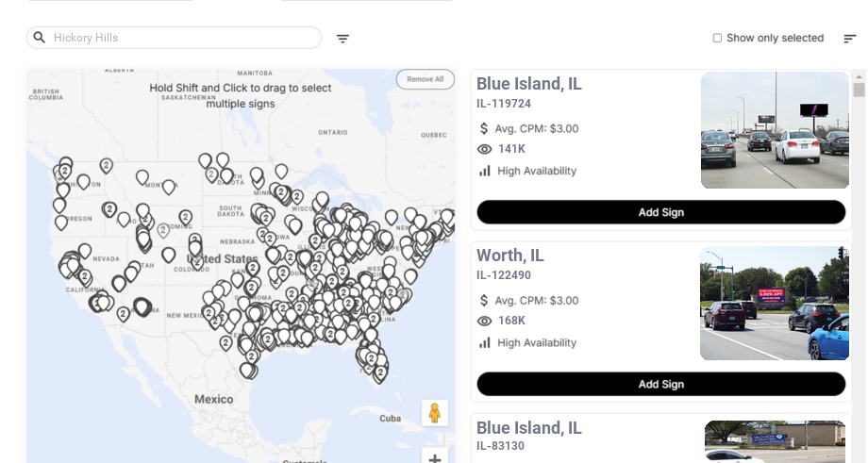Click the impressions eye icon for Worth
The height and width of the screenshot is (463, 868).
pyautogui.click(x=485, y=321)
